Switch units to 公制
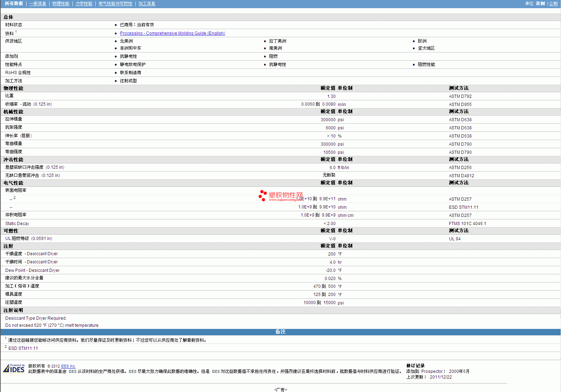 tap(553, 4)
